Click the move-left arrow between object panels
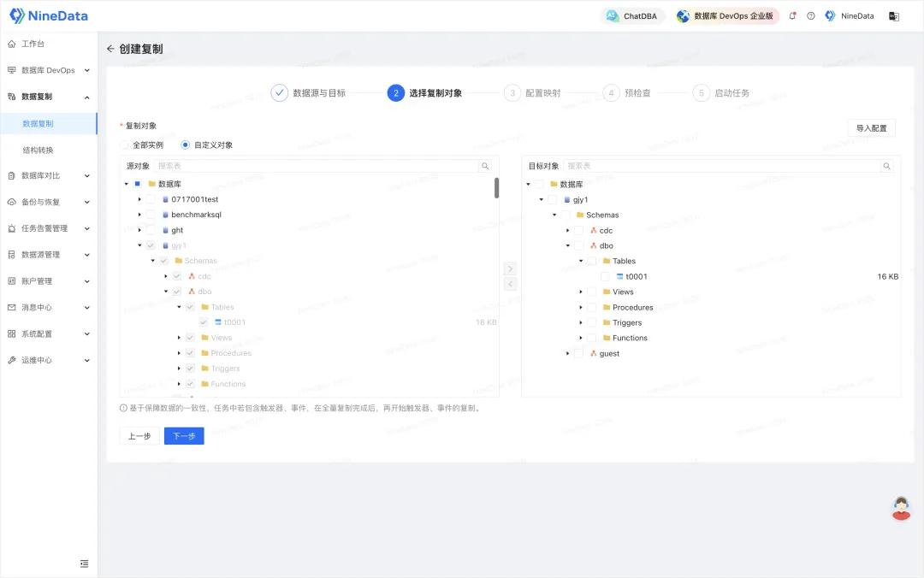The width and height of the screenshot is (924, 578). (510, 284)
